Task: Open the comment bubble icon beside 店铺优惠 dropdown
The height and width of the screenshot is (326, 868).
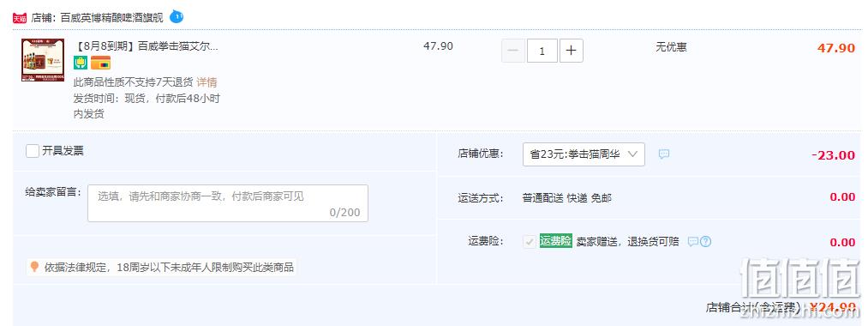Action: coord(664,154)
